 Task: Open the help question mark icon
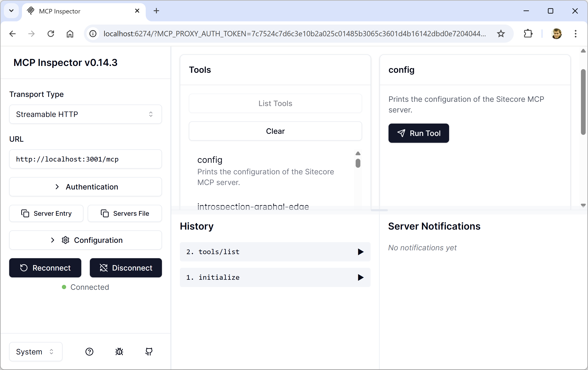coord(89,352)
